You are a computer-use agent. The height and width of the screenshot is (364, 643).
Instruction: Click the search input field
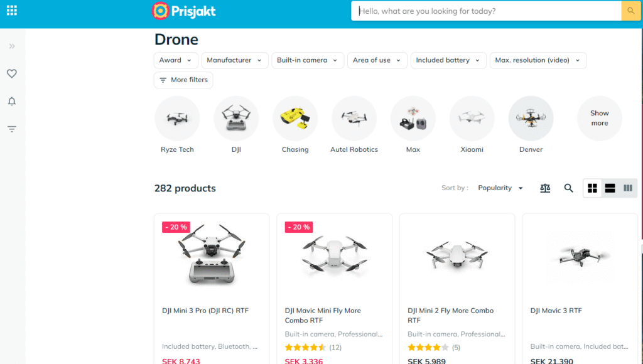[x=486, y=11]
